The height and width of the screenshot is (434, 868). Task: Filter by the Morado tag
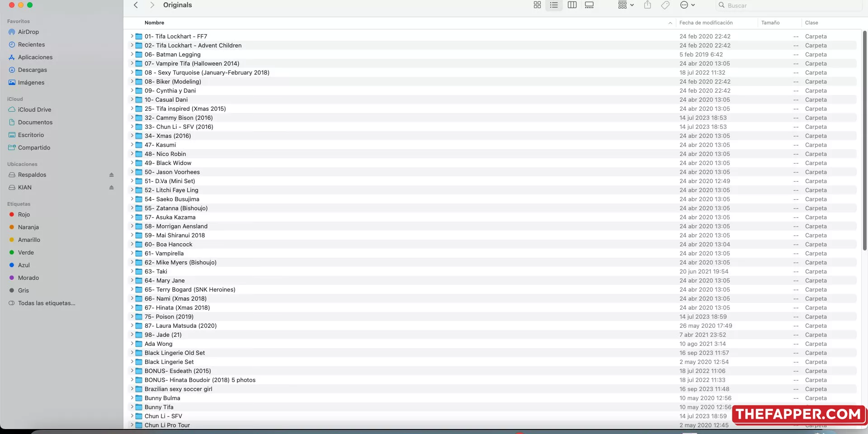click(x=28, y=278)
